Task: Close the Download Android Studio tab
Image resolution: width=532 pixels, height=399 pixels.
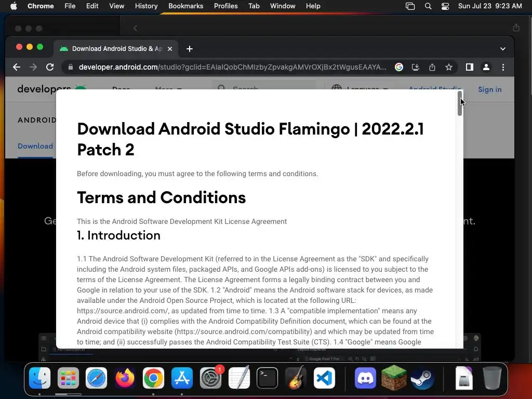Action: click(x=170, y=49)
